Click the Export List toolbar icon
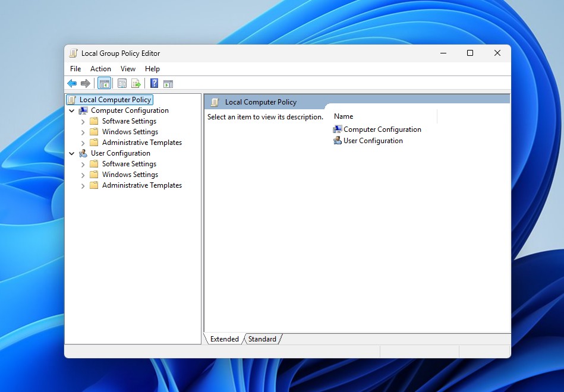Viewport: 564px width, 392px height. point(136,83)
